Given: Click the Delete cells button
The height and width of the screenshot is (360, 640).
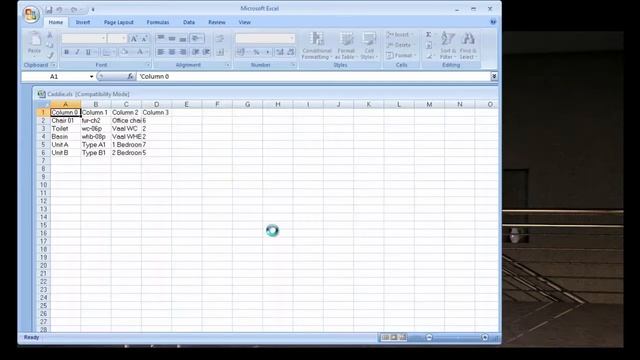Looking at the screenshot, I should [400, 45].
